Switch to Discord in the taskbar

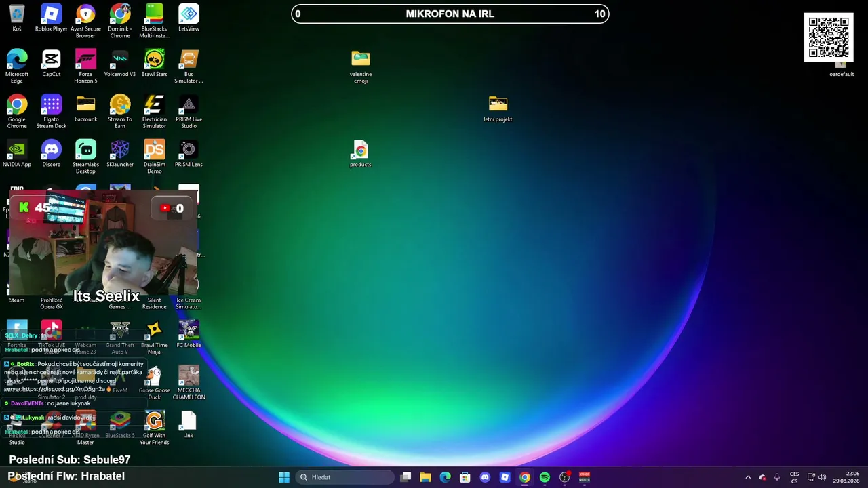pyautogui.click(x=485, y=477)
